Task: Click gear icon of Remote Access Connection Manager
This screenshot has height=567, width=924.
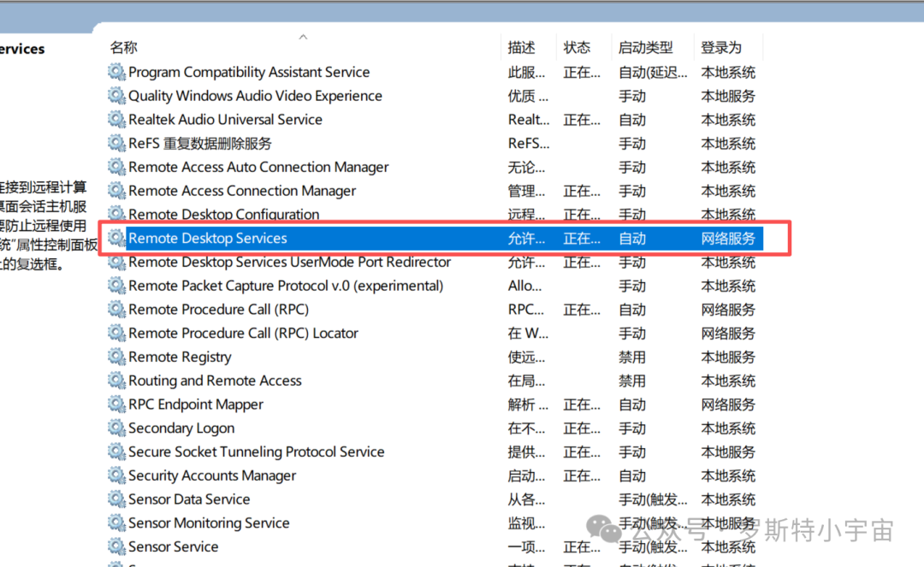Action: (116, 191)
